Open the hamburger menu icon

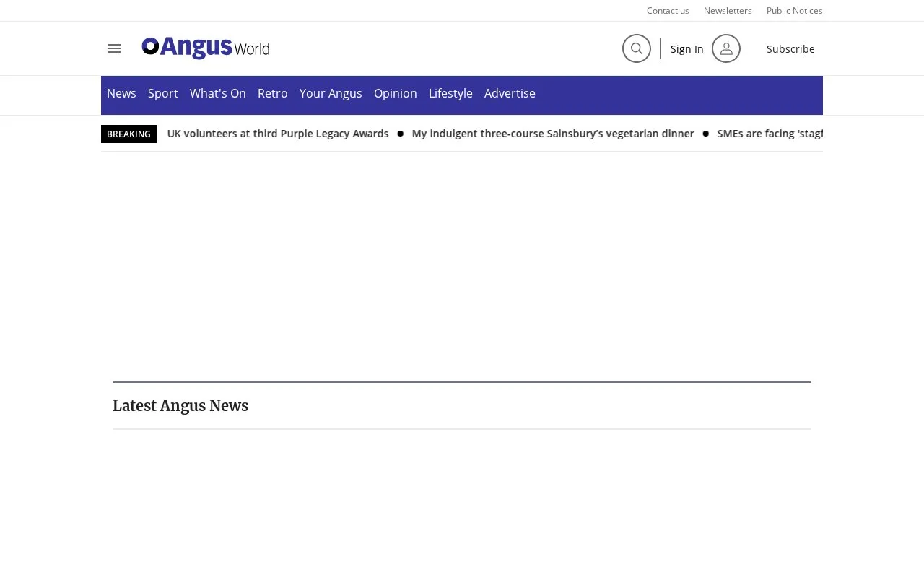pos(114,48)
